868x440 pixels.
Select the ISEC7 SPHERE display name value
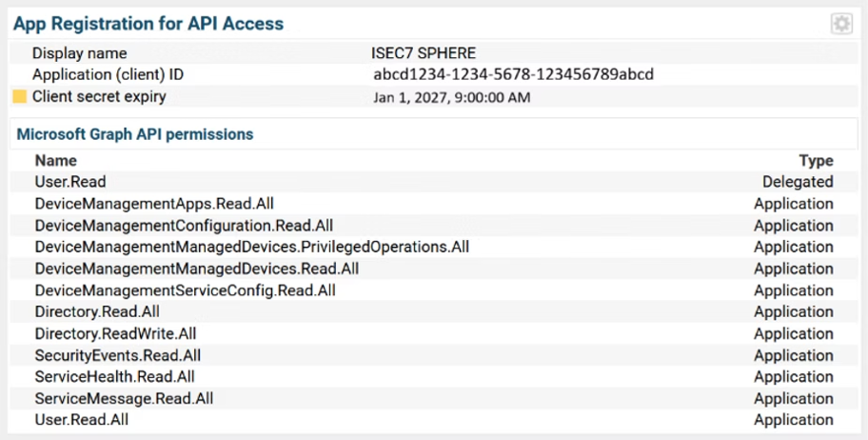point(423,53)
